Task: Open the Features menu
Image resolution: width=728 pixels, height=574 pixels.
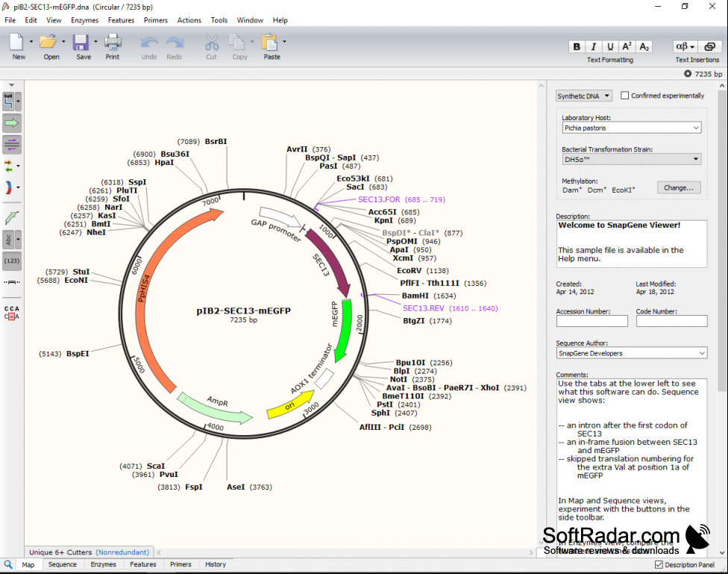Action: pos(121,20)
